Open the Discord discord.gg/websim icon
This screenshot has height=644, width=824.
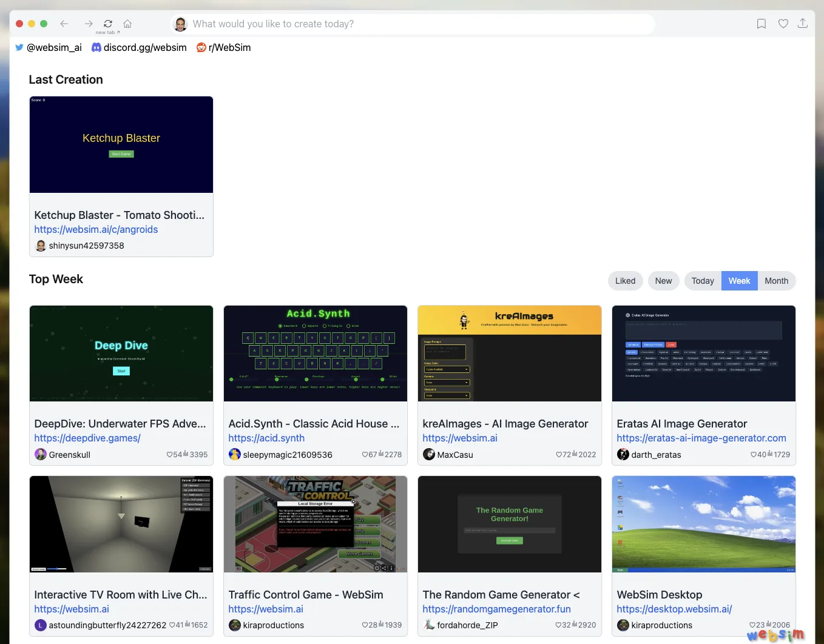(96, 47)
